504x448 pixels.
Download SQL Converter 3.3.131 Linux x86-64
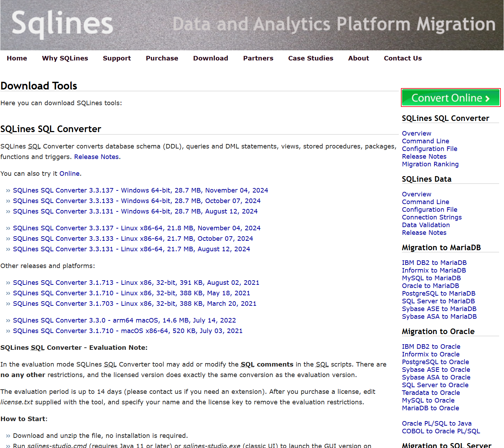(x=131, y=249)
